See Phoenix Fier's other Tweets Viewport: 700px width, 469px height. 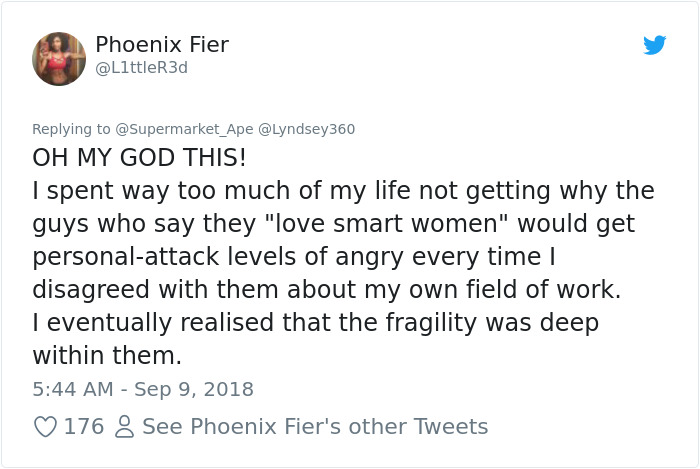pyautogui.click(x=315, y=427)
